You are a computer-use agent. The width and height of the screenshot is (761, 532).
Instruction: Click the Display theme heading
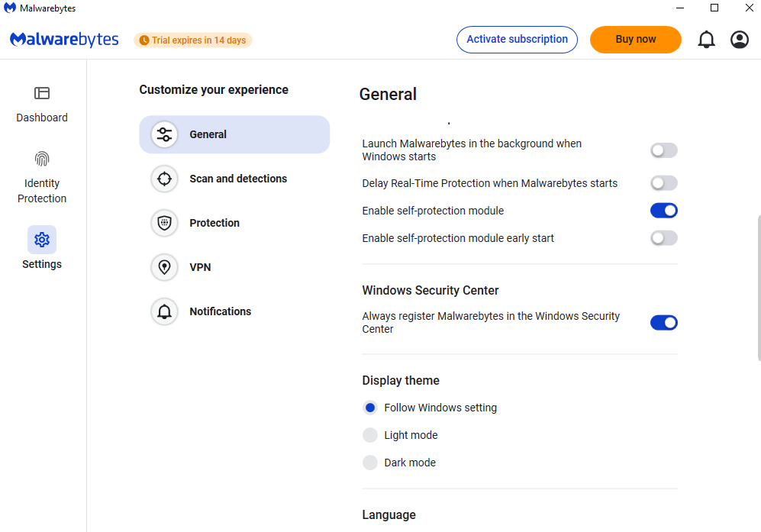[x=401, y=381]
